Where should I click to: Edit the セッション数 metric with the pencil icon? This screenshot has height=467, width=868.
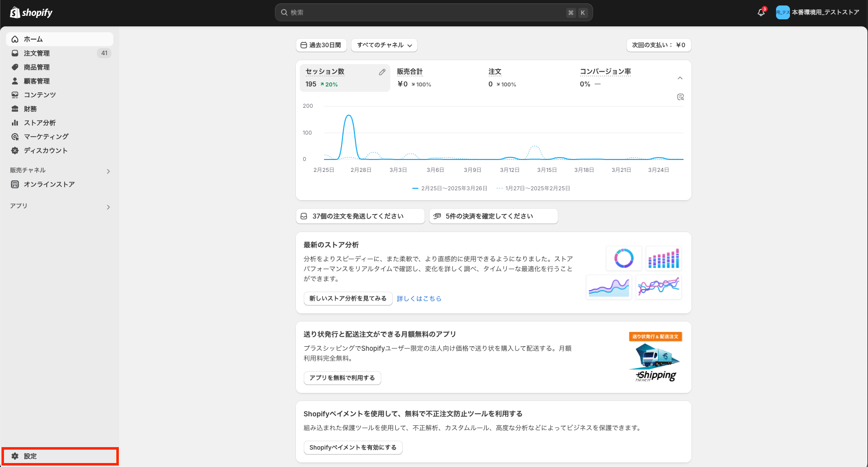[x=382, y=72]
